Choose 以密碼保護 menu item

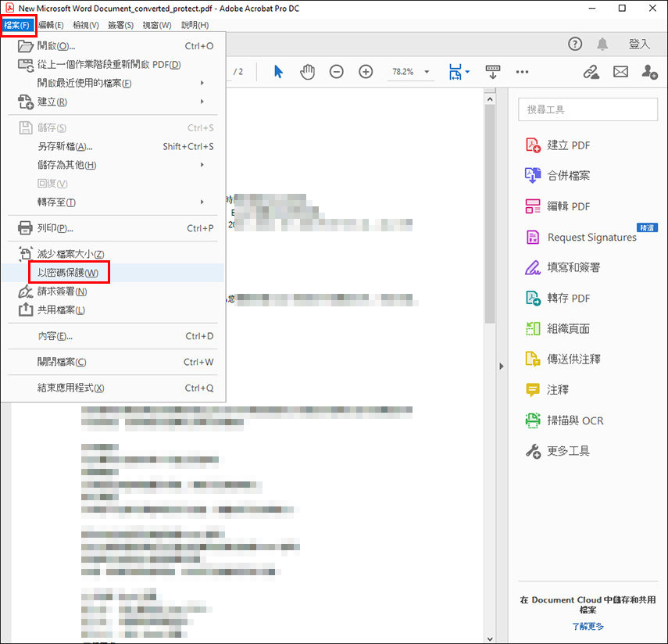(113, 273)
